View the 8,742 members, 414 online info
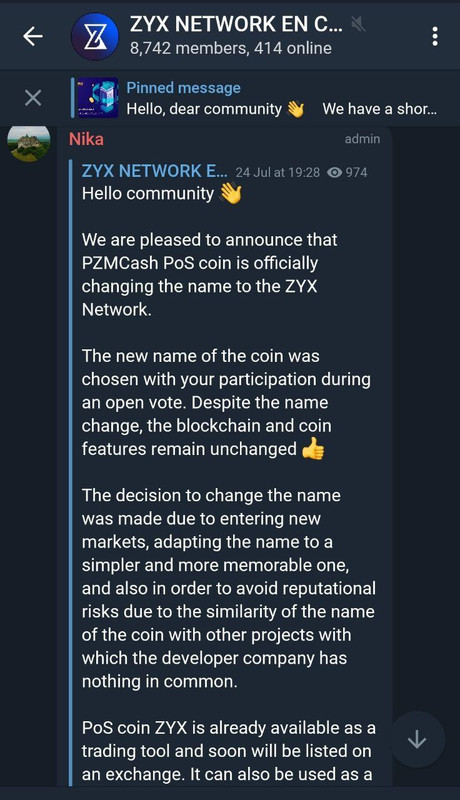The image size is (460, 800). point(231,48)
